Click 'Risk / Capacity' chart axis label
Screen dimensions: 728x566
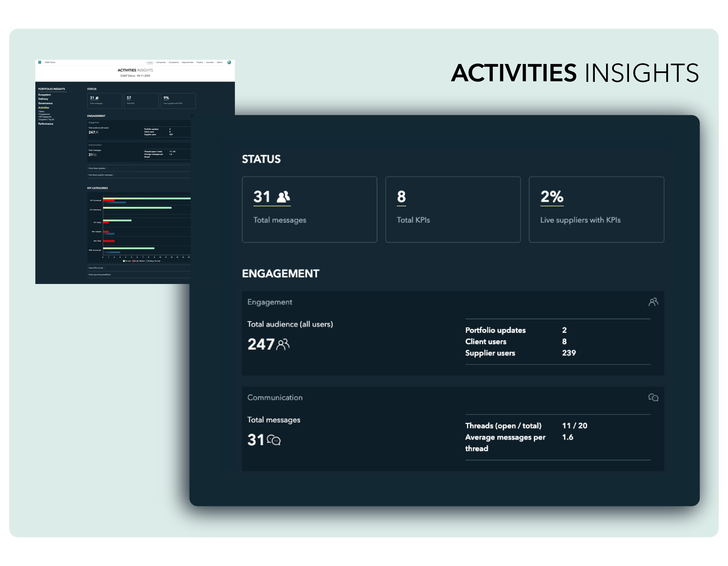pos(96,232)
